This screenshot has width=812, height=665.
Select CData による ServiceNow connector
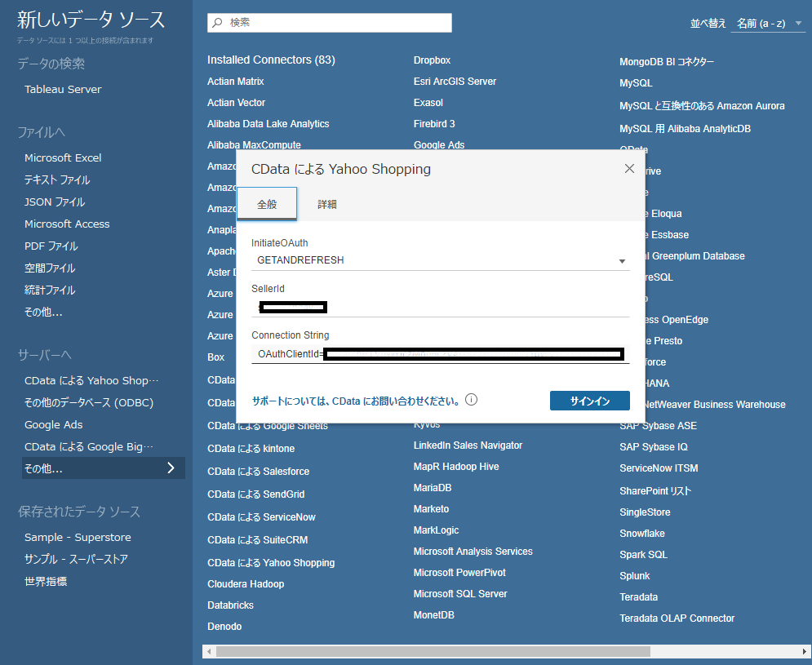coord(261,516)
